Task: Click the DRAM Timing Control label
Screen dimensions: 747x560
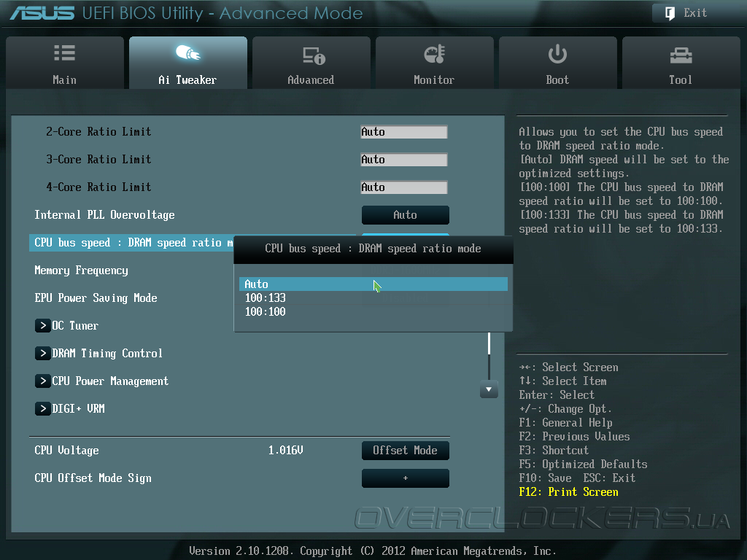Action: pyautogui.click(x=107, y=354)
